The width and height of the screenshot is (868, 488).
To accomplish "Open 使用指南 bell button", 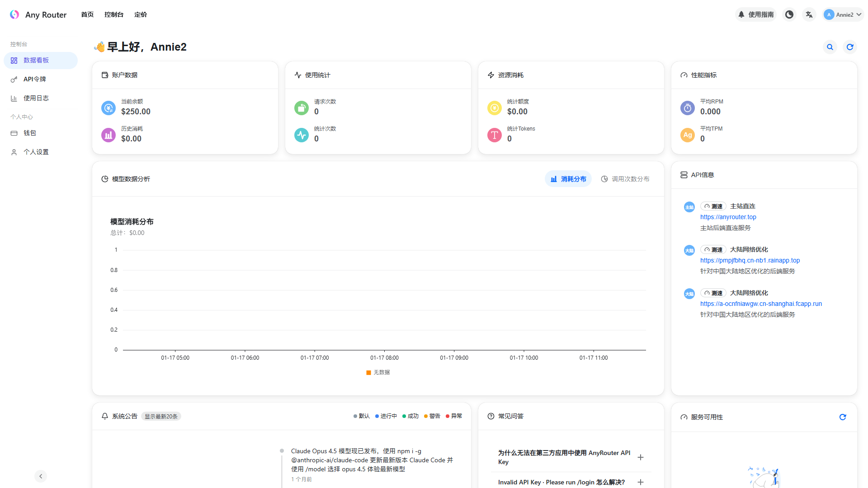I will [756, 14].
